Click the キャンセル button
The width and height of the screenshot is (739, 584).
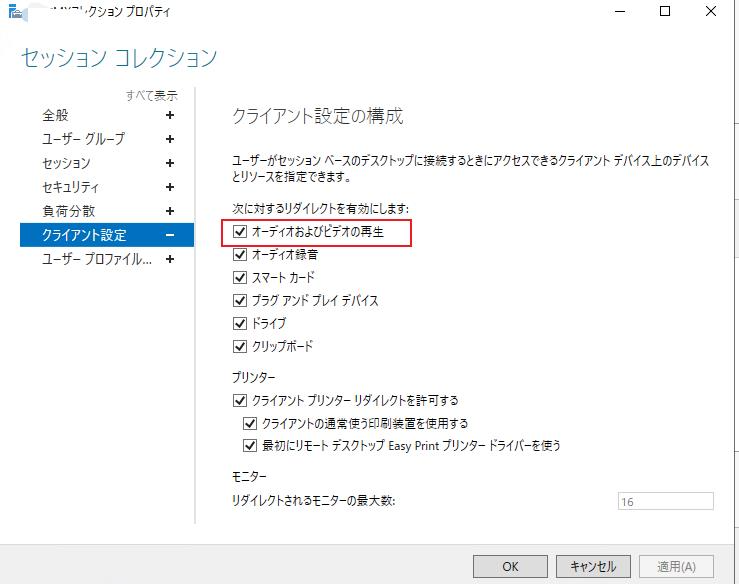click(x=593, y=566)
